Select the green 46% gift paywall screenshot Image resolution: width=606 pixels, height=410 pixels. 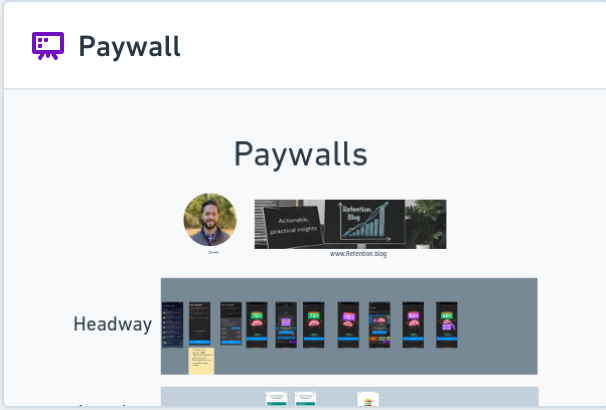tap(447, 325)
